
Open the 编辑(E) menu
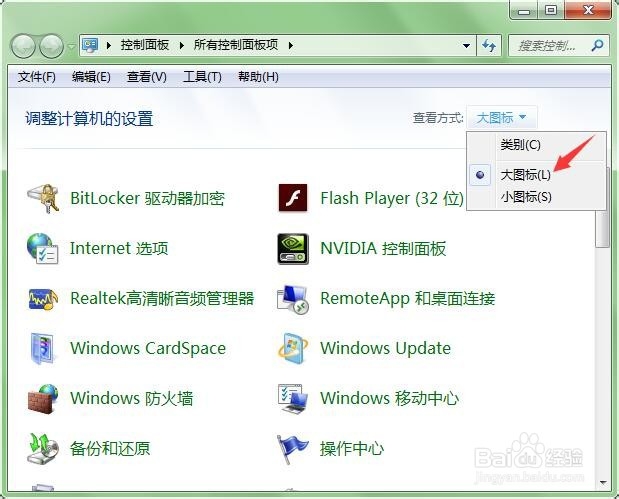(x=91, y=76)
